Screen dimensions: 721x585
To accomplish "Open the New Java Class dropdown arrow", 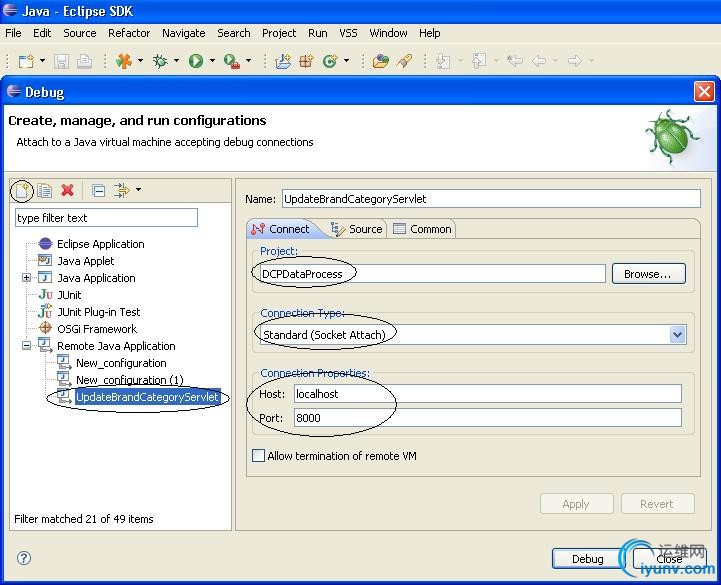I will (346, 61).
